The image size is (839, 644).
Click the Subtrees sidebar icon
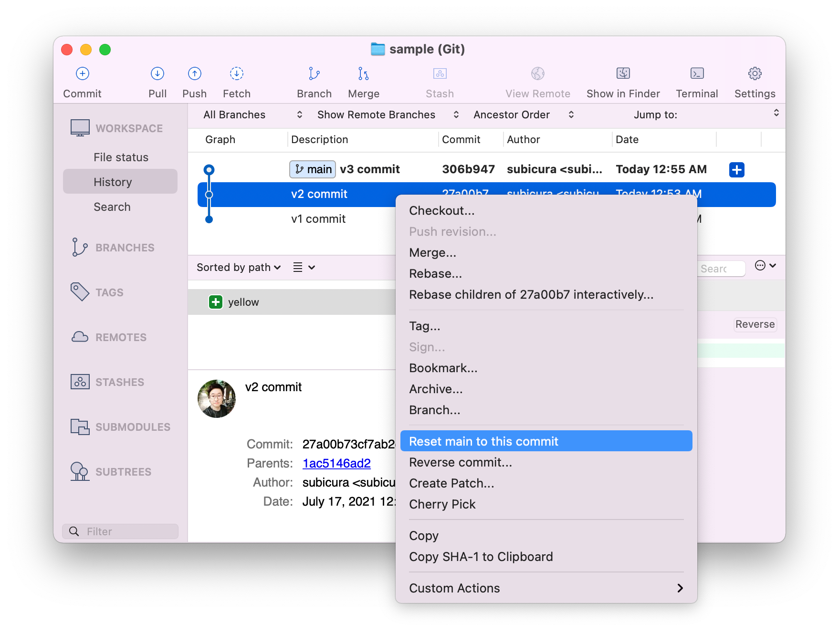(x=80, y=471)
